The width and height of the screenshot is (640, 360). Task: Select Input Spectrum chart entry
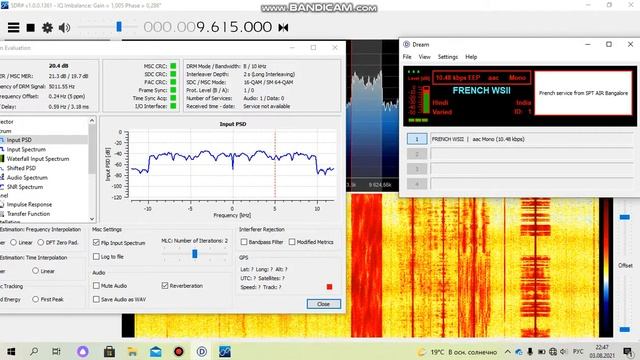(x=26, y=149)
